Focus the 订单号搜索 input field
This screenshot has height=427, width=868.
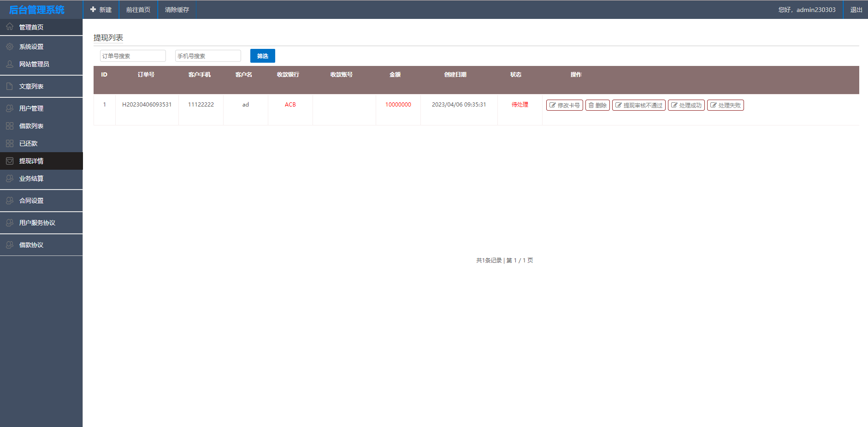coord(133,56)
